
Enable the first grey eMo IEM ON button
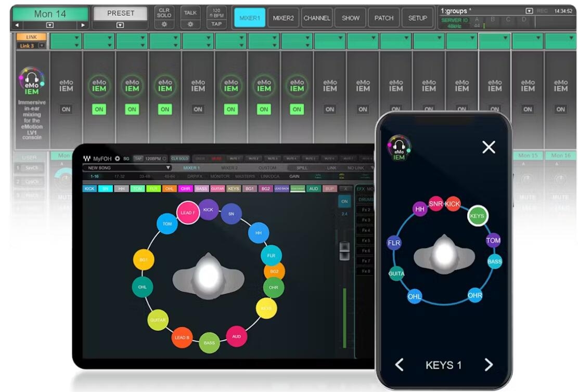tap(66, 109)
